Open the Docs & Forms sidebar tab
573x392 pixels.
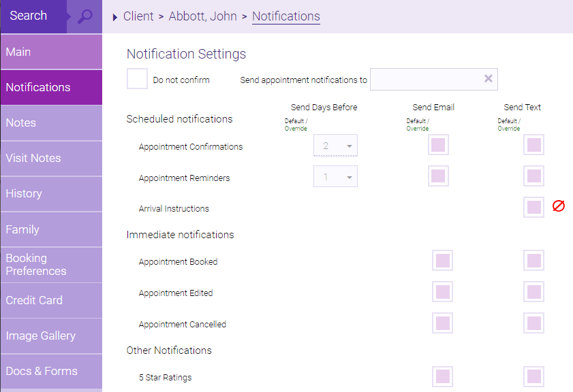pyautogui.click(x=52, y=371)
